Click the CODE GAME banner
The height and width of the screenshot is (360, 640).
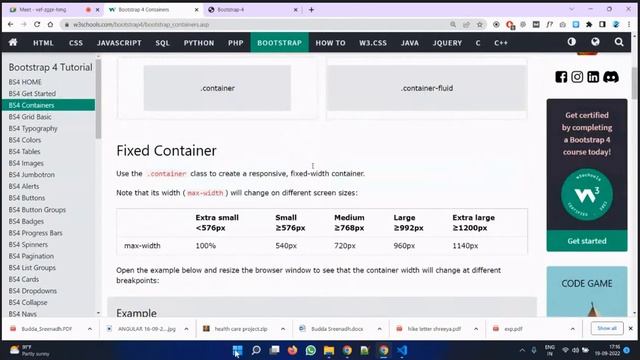587,291
